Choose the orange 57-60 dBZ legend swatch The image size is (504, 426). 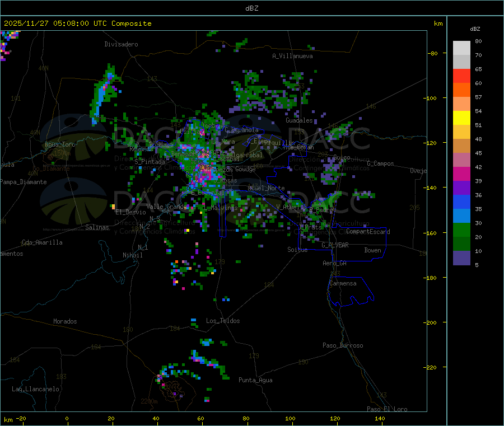pos(461,90)
